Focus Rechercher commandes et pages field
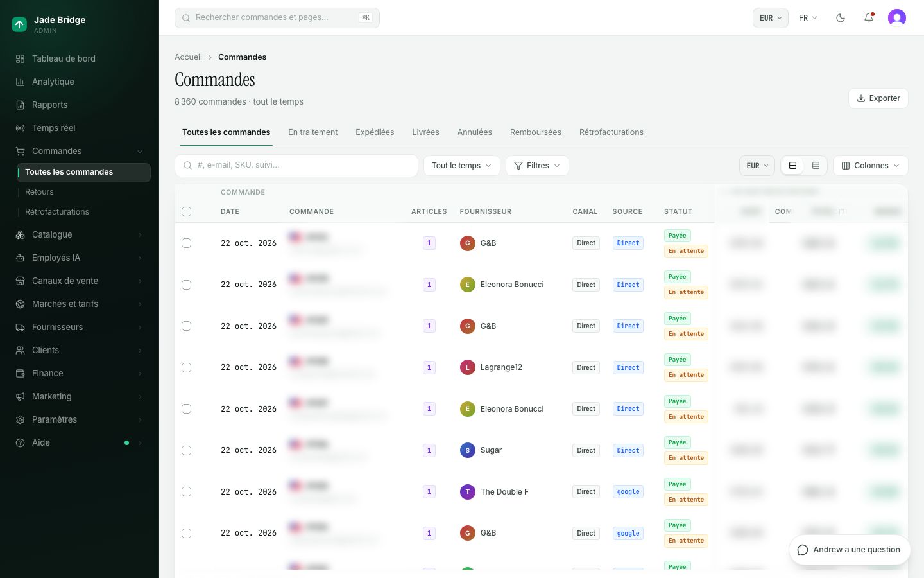924x578 pixels. (277, 18)
